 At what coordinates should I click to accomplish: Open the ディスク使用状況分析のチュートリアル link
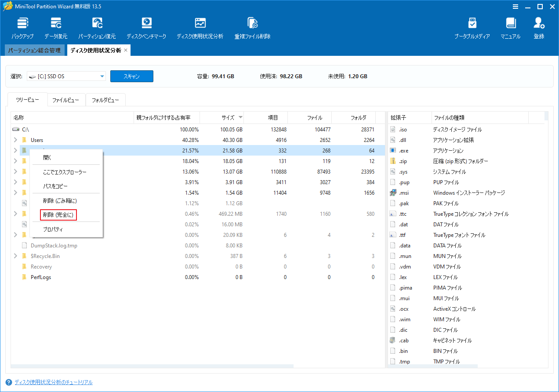[x=53, y=382]
